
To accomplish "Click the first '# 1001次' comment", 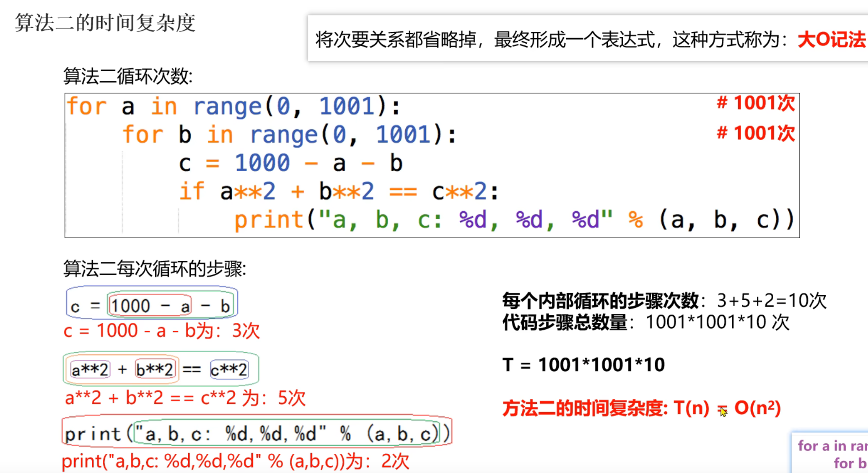I will pos(756,103).
